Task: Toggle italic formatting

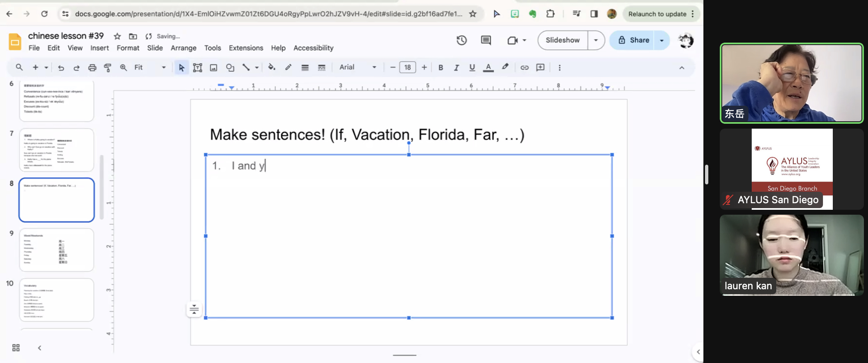Action: click(456, 67)
